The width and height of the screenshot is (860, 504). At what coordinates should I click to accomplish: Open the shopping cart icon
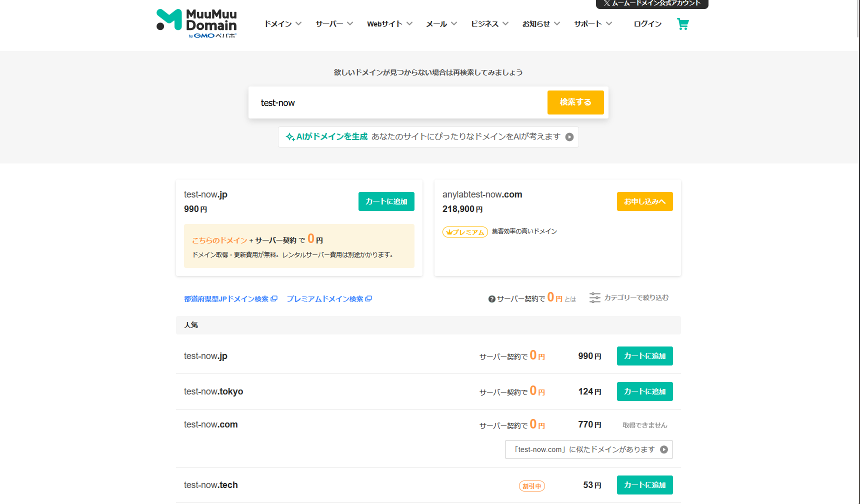coord(682,24)
